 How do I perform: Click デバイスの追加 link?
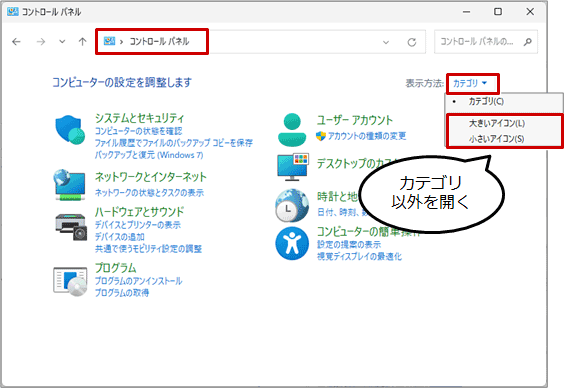point(119,237)
